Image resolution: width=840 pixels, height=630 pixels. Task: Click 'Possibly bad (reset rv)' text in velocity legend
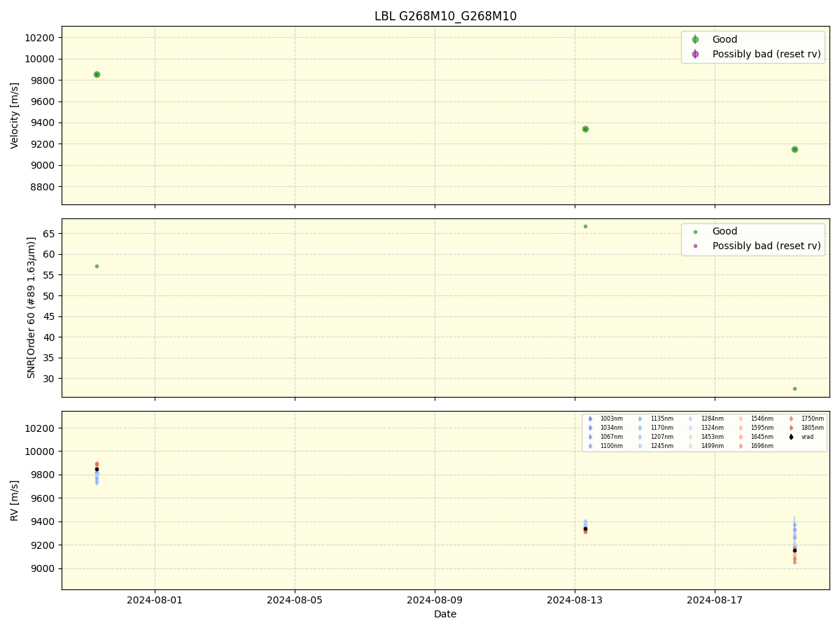[x=766, y=54]
